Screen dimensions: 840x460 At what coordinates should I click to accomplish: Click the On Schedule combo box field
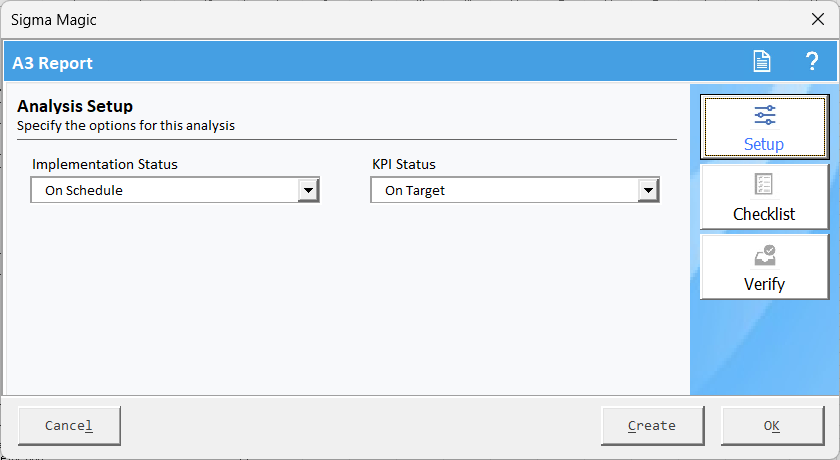(x=165, y=190)
